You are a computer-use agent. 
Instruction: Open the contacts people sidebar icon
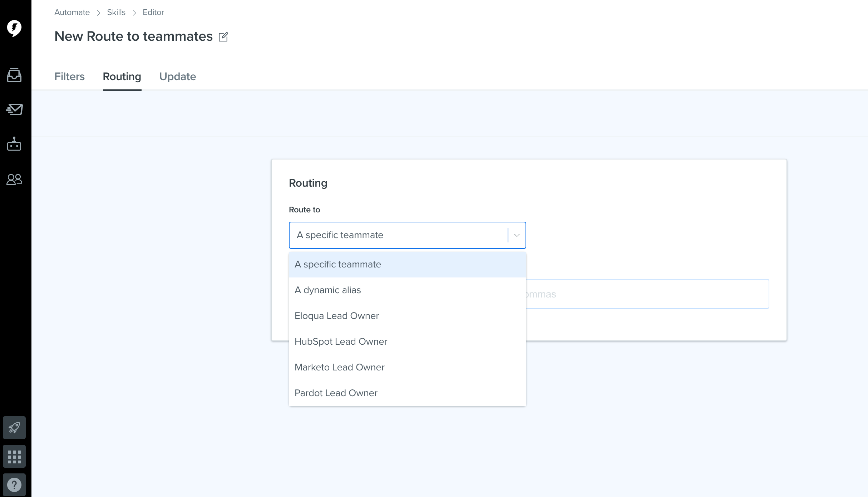click(14, 179)
